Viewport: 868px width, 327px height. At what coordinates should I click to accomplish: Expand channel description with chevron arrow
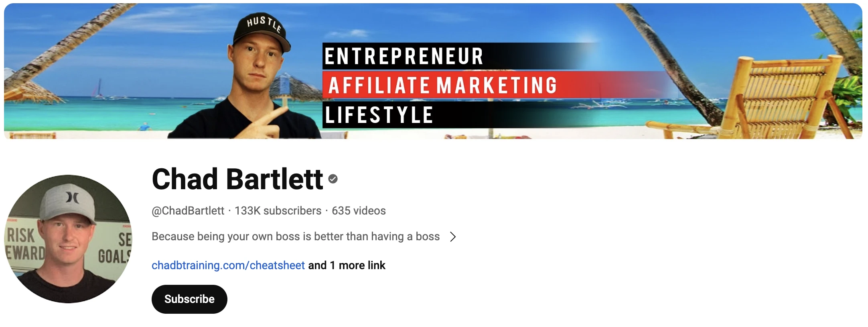click(453, 237)
